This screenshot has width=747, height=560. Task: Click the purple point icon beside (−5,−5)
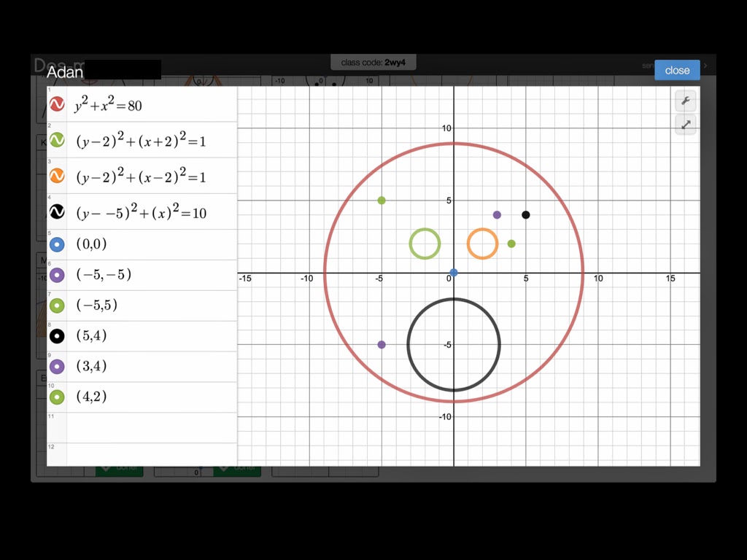57,275
